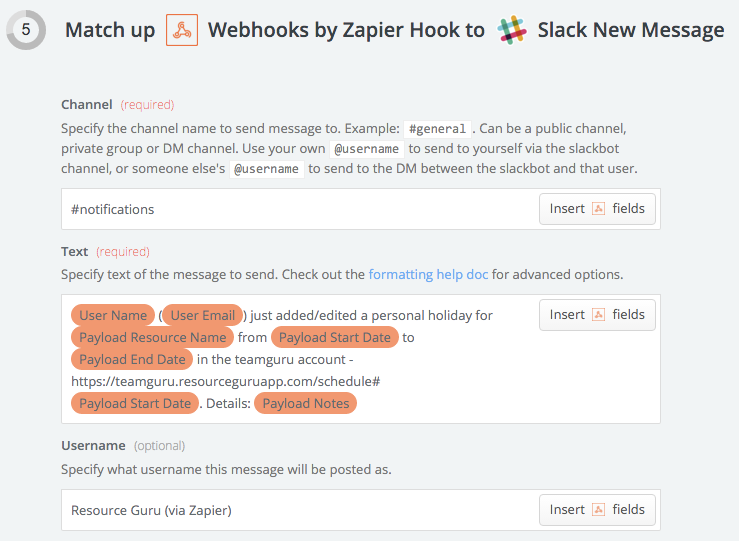Select the User Email field token
739x541 pixels.
[203, 315]
